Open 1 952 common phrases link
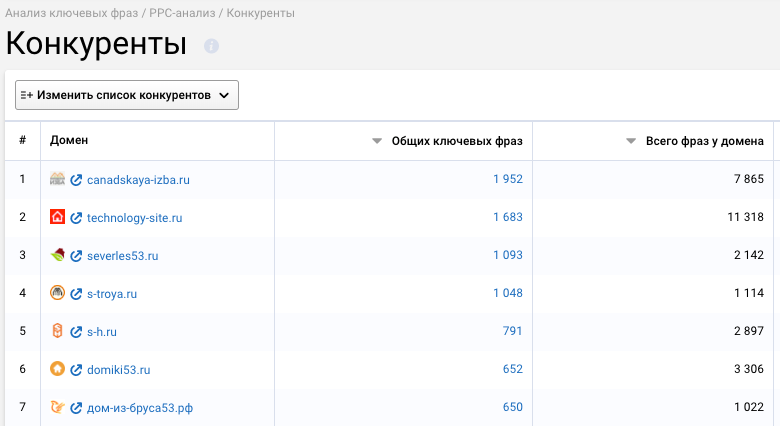 pos(508,179)
